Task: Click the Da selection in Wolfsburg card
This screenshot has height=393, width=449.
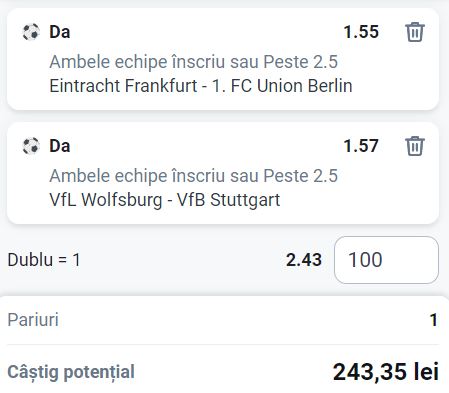Action: [x=60, y=146]
